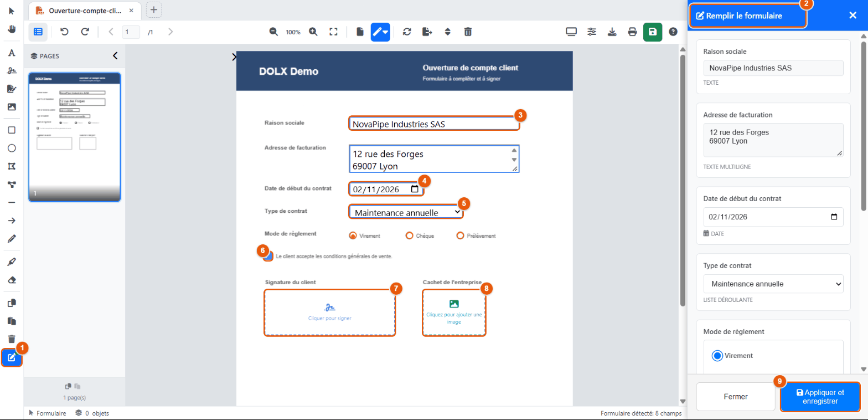
Task: Click the company stamp image box
Action: [x=454, y=313]
